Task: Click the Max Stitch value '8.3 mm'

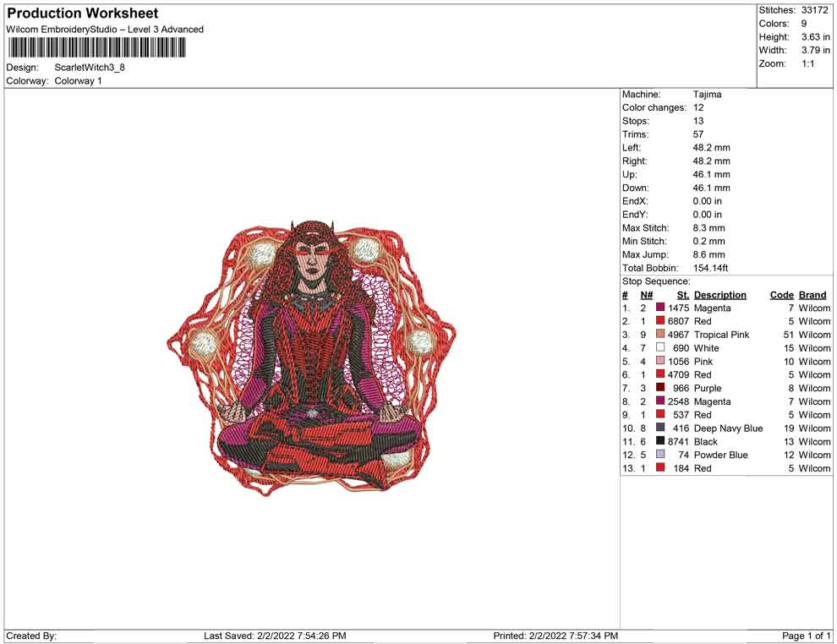Action: (708, 228)
